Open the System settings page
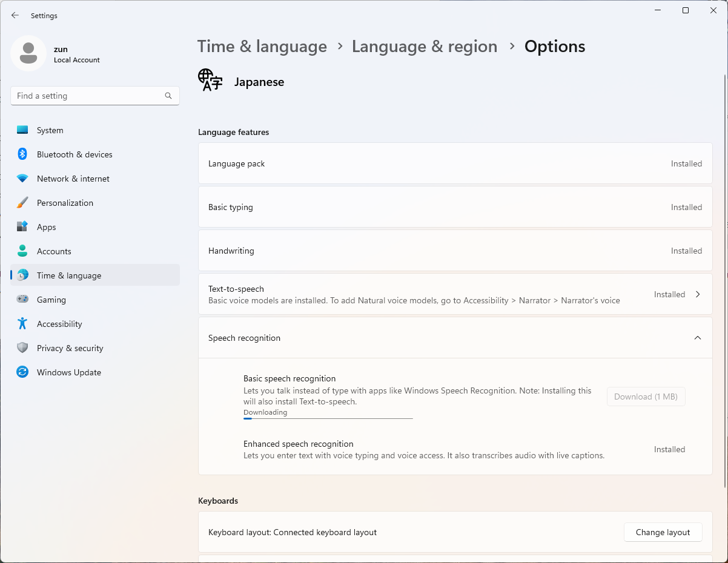The image size is (728, 563). (95, 130)
